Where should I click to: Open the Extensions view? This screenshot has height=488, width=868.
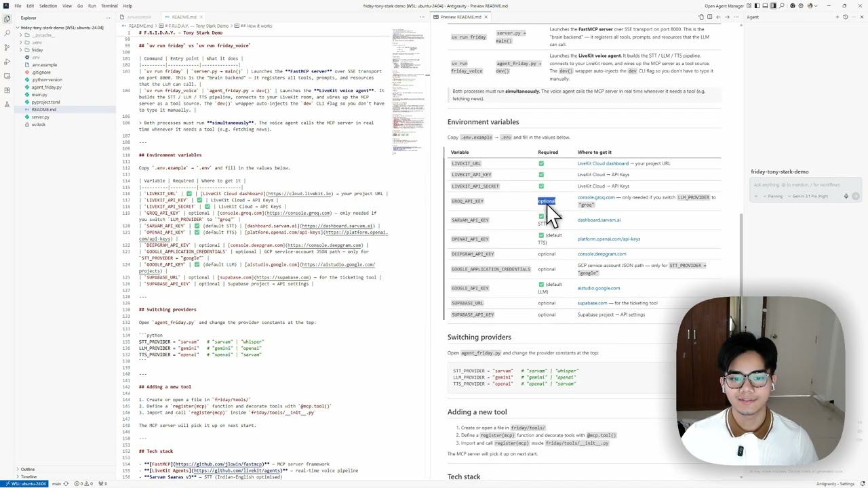point(7,90)
